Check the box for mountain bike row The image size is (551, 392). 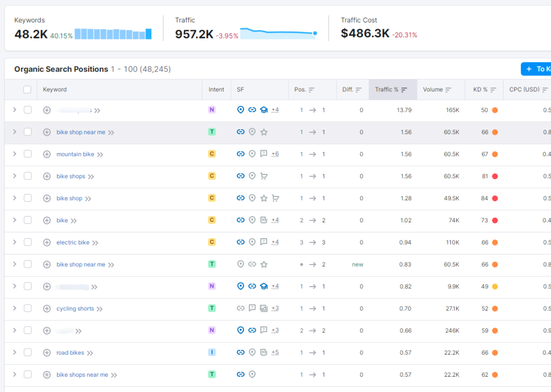coord(27,154)
